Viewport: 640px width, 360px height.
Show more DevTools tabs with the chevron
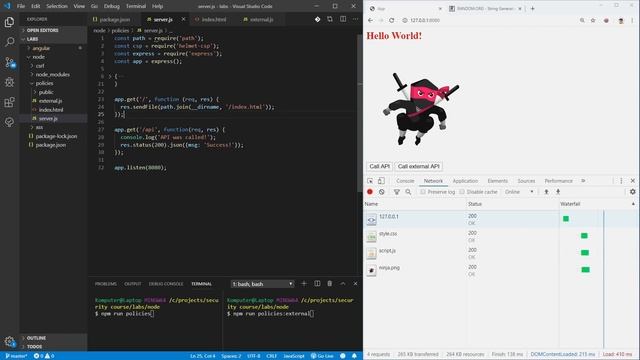pyautogui.click(x=583, y=181)
